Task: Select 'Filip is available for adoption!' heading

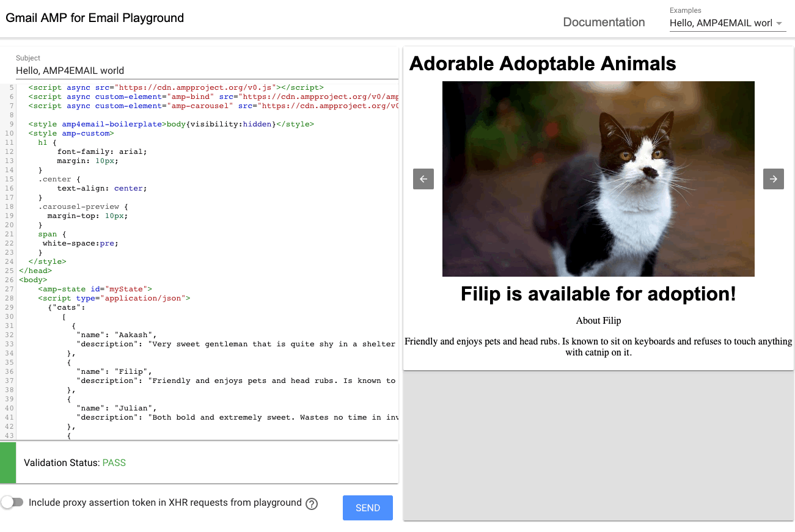Action: point(598,294)
